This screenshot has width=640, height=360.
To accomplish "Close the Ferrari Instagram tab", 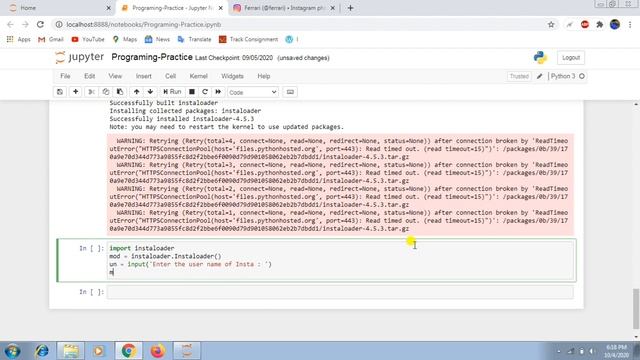I will coord(333,8).
